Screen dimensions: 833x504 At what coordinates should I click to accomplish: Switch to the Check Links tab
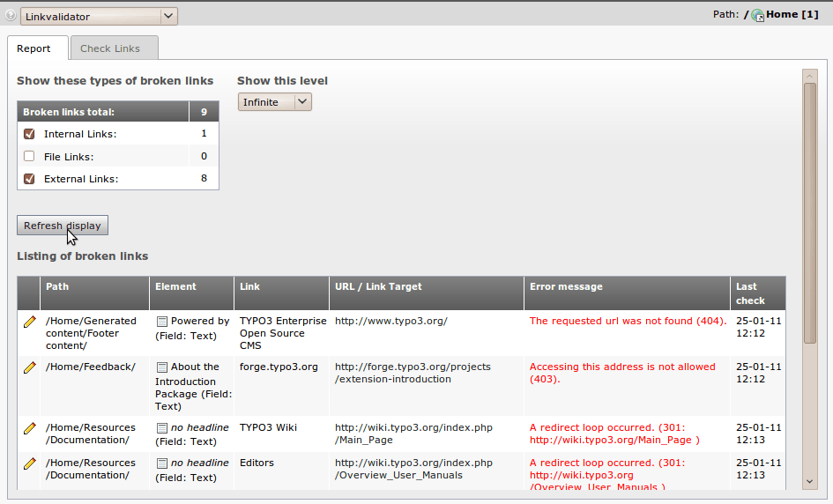[113, 48]
